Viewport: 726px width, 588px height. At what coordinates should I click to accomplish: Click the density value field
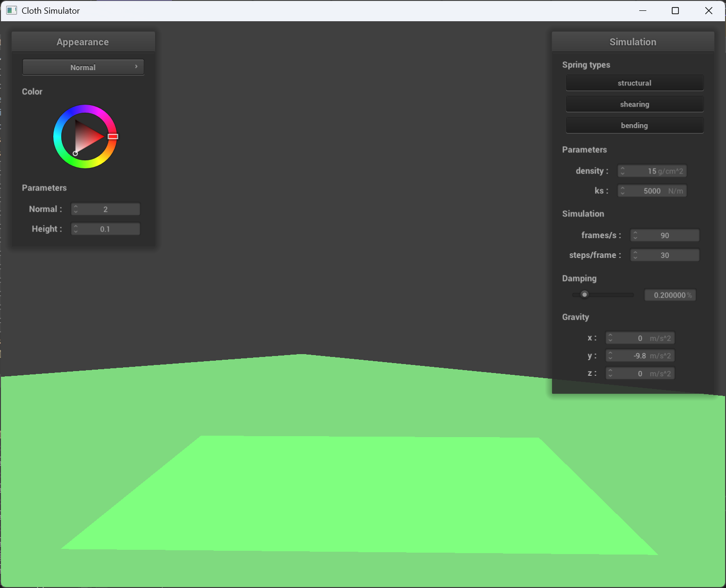(652, 171)
